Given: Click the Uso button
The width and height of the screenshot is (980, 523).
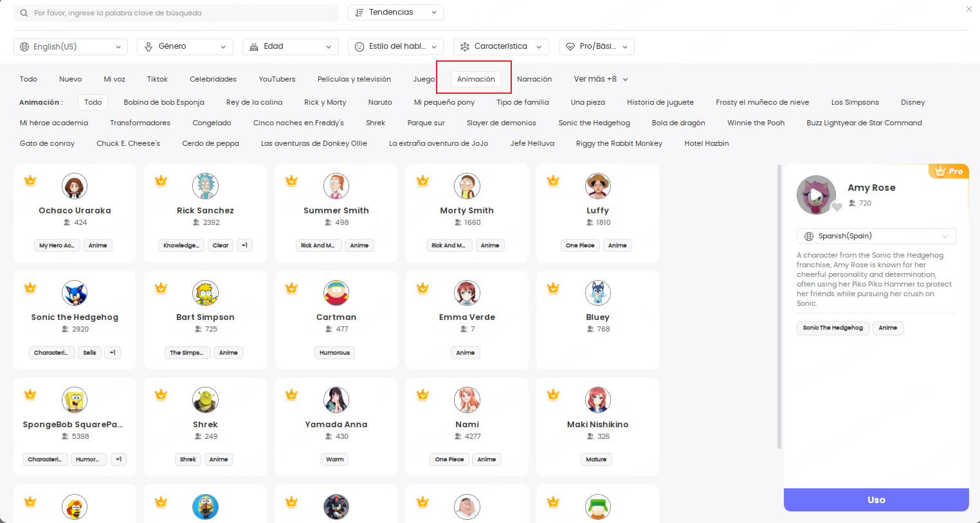Looking at the screenshot, I should 876,499.
